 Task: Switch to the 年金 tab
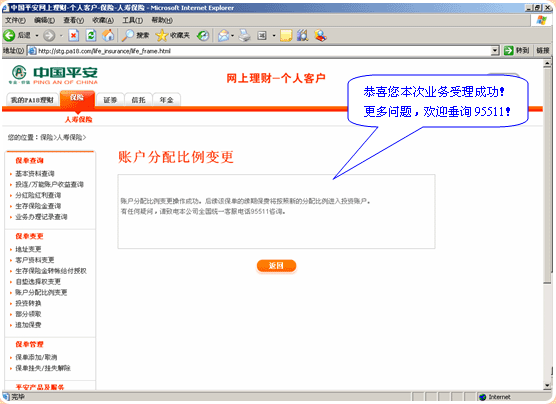166,100
